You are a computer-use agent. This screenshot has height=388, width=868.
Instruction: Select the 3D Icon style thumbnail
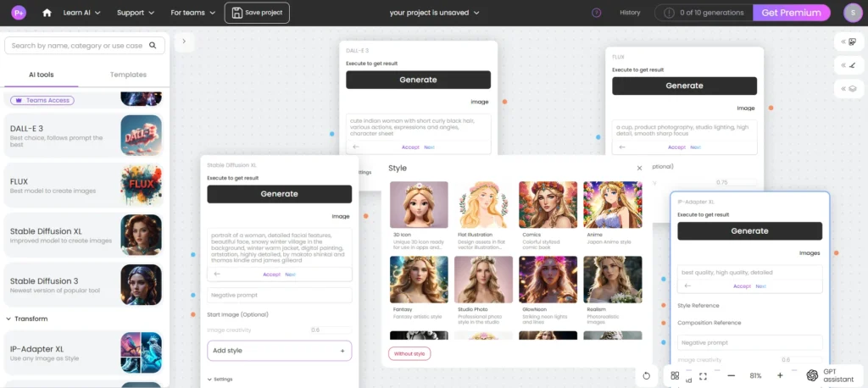click(x=419, y=205)
